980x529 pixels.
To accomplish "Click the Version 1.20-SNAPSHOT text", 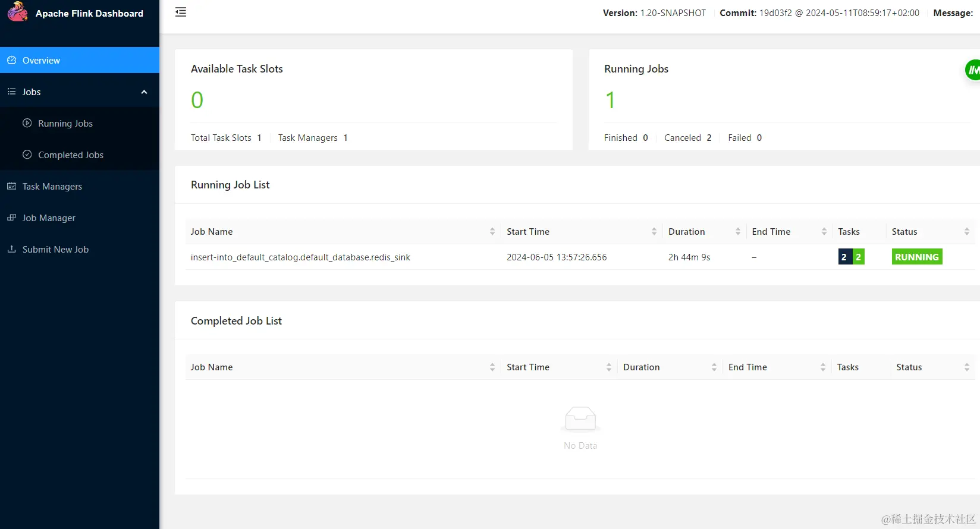I will pyautogui.click(x=654, y=13).
